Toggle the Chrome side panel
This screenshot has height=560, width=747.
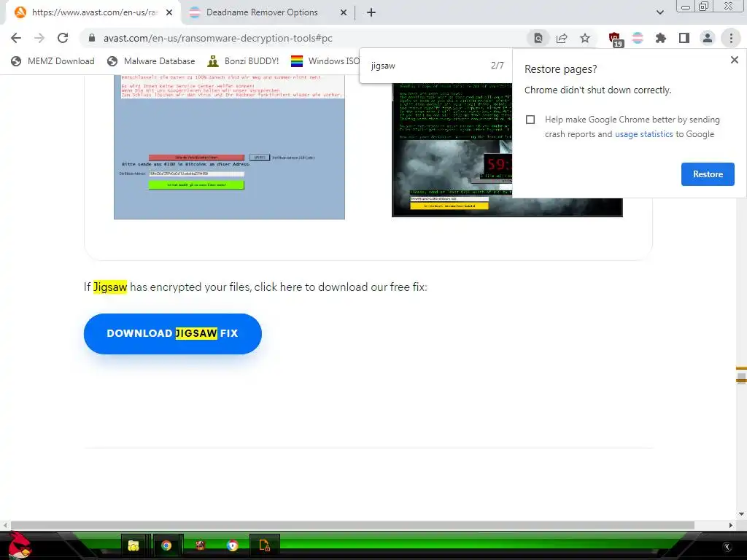point(684,38)
